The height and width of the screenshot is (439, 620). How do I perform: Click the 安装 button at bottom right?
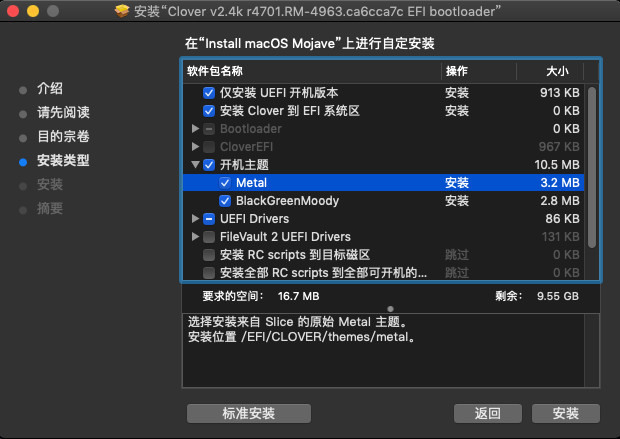pyautogui.click(x=566, y=414)
